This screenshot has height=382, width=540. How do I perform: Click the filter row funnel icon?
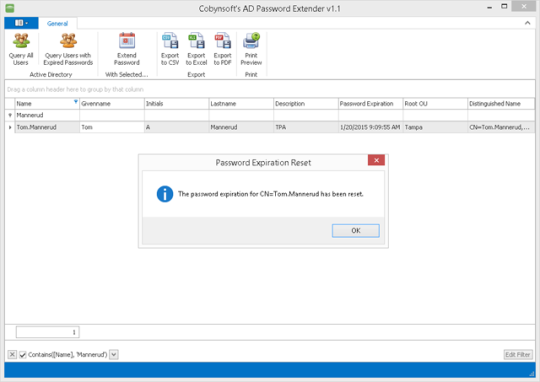point(10,115)
